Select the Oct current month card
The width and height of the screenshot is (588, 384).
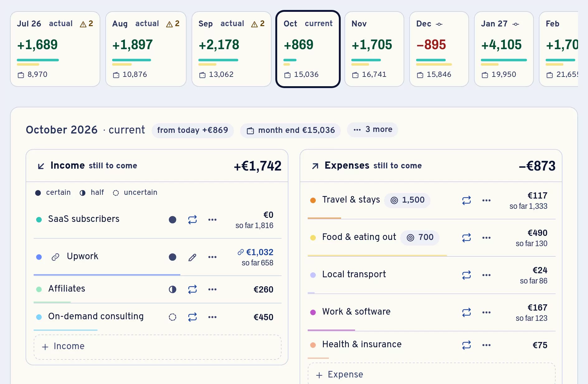(308, 49)
